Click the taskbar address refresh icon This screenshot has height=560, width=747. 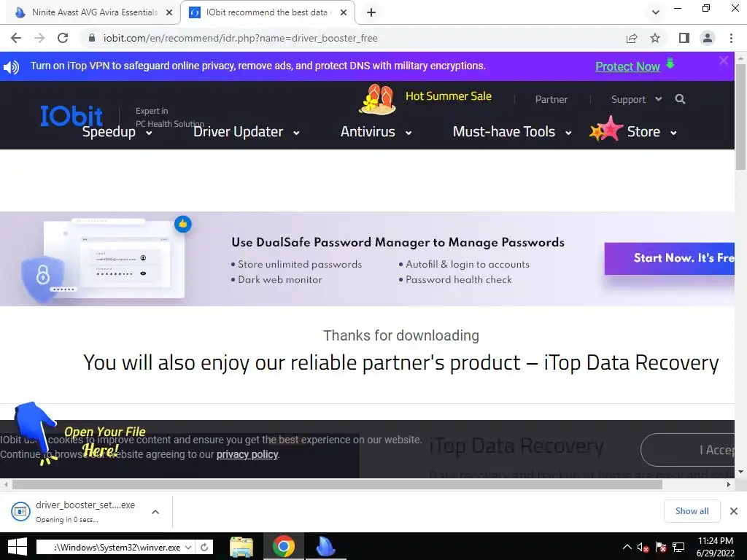coord(204,547)
